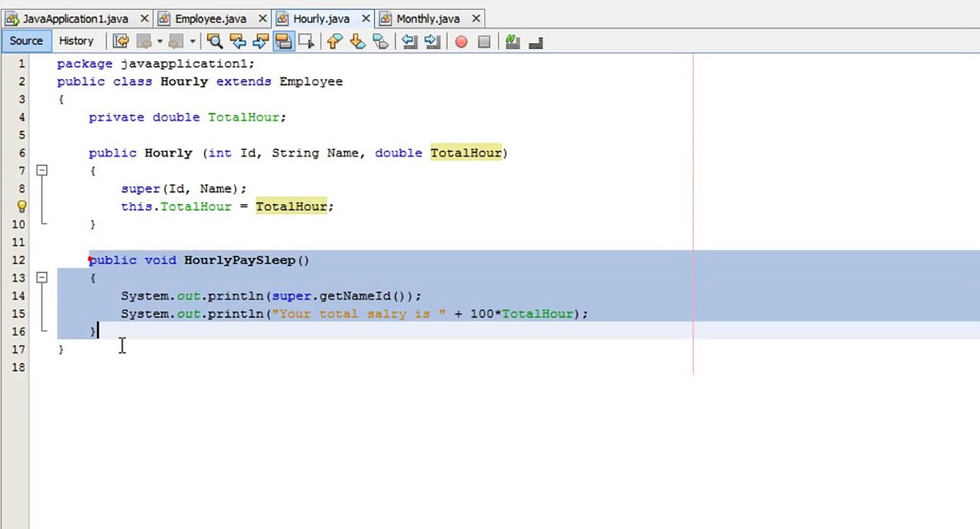The height and width of the screenshot is (529, 980).
Task: Go to Next Bookmark icon
Action: pos(357,41)
